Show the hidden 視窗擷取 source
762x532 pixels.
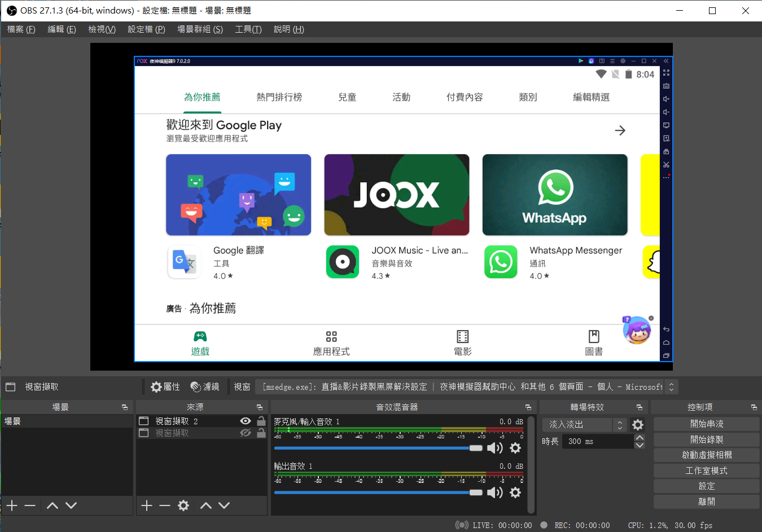(246, 432)
